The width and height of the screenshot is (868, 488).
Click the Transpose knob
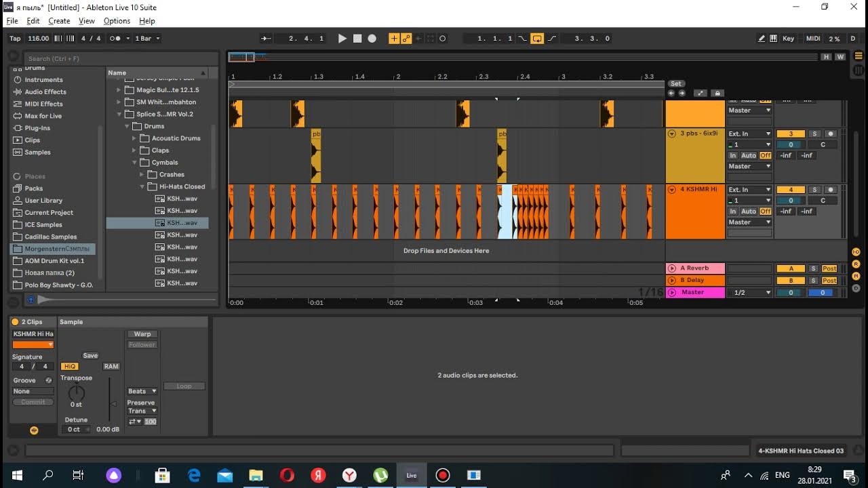pyautogui.click(x=77, y=392)
